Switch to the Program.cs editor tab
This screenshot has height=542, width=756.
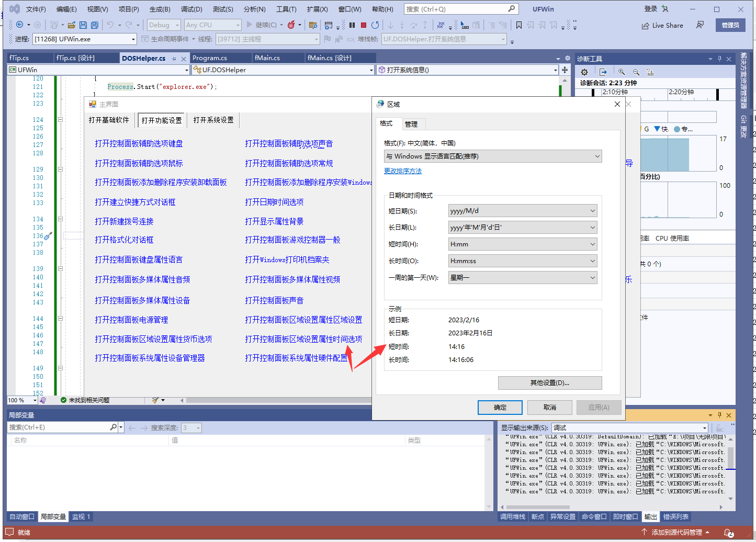click(210, 58)
